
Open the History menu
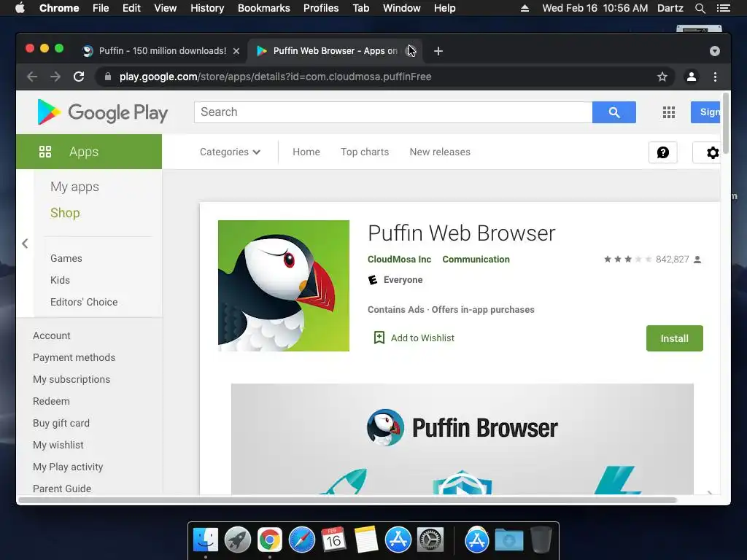(x=207, y=8)
